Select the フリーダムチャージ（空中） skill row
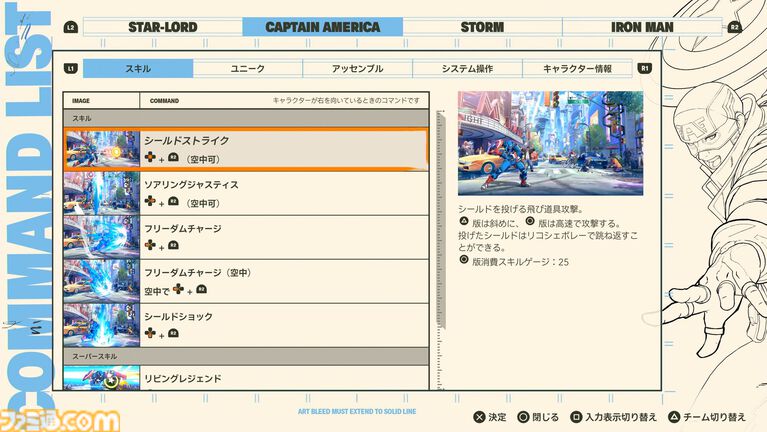 [246, 281]
